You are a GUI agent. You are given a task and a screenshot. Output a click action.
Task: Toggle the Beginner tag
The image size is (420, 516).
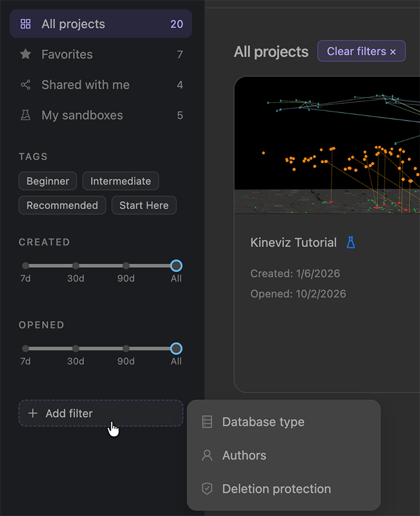coord(48,181)
